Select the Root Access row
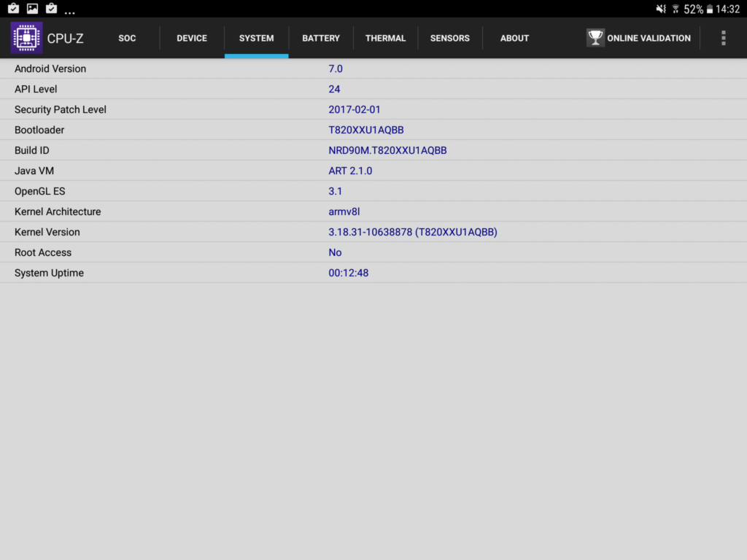The image size is (747, 560). tap(373, 252)
